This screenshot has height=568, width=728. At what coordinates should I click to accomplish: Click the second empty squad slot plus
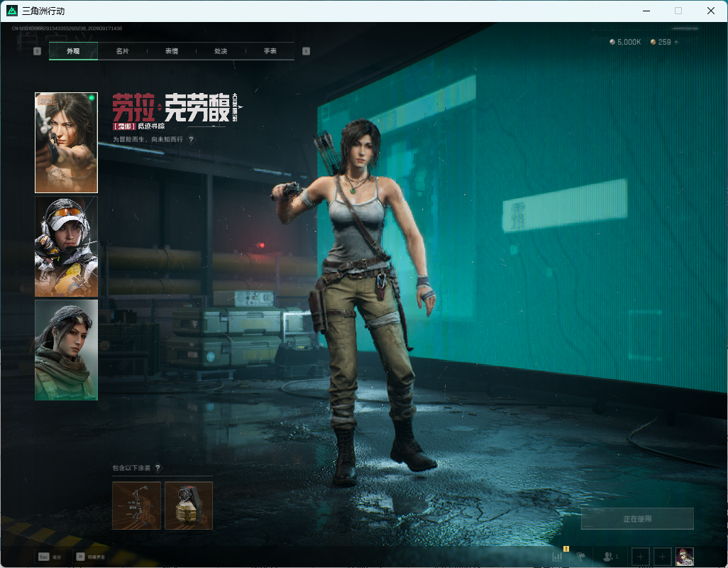(663, 557)
